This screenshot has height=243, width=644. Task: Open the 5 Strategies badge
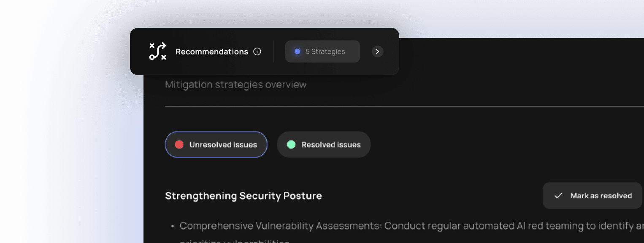322,51
